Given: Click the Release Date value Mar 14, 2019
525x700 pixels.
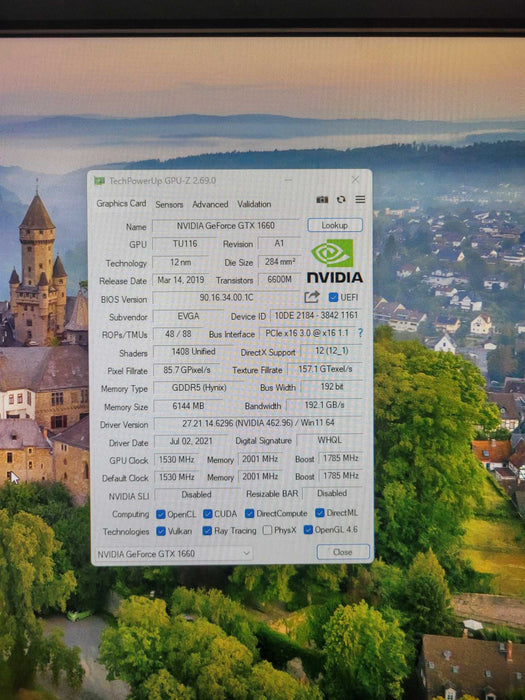Looking at the screenshot, I should point(180,280).
